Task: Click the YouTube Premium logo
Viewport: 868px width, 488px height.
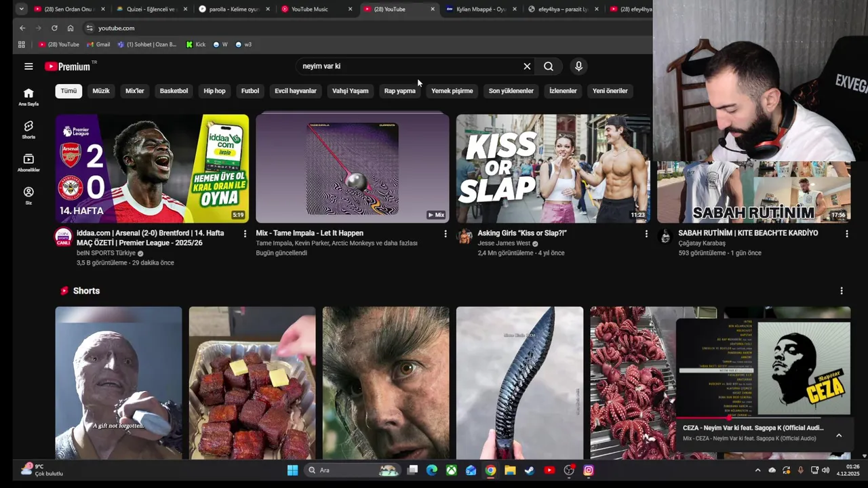Action: [68, 66]
